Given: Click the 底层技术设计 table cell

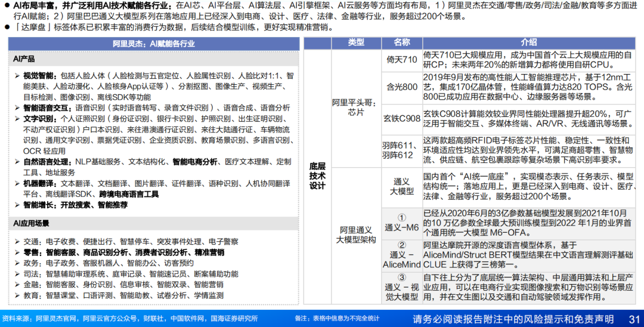Looking at the screenshot, I should [x=317, y=176].
